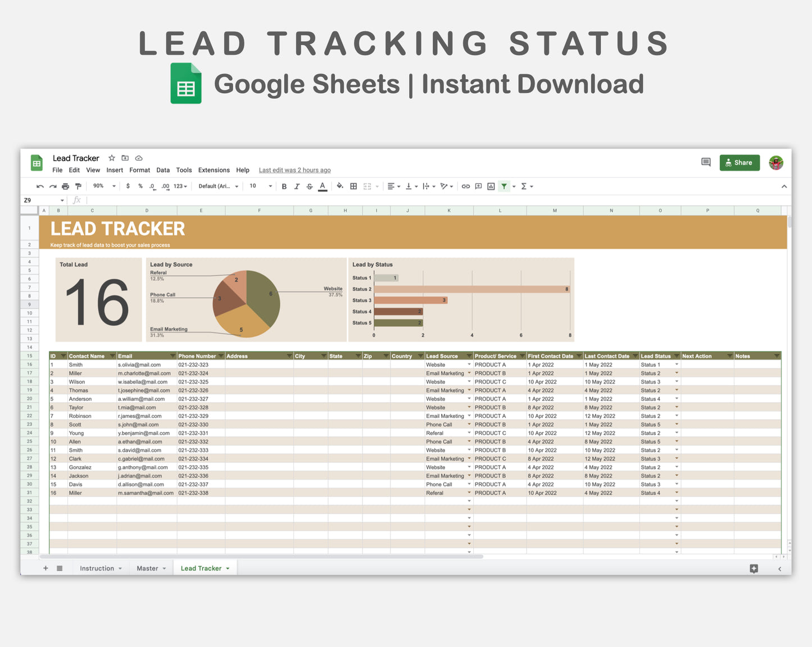
Task: Expand the Lead Status dropdown for Smith's row
Action: pos(677,364)
